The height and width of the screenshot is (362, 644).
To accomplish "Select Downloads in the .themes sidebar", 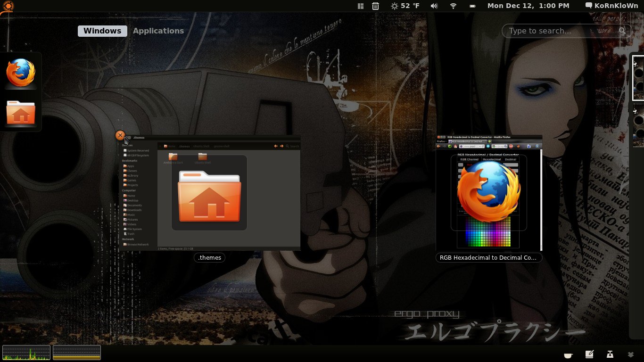I will point(132,210).
